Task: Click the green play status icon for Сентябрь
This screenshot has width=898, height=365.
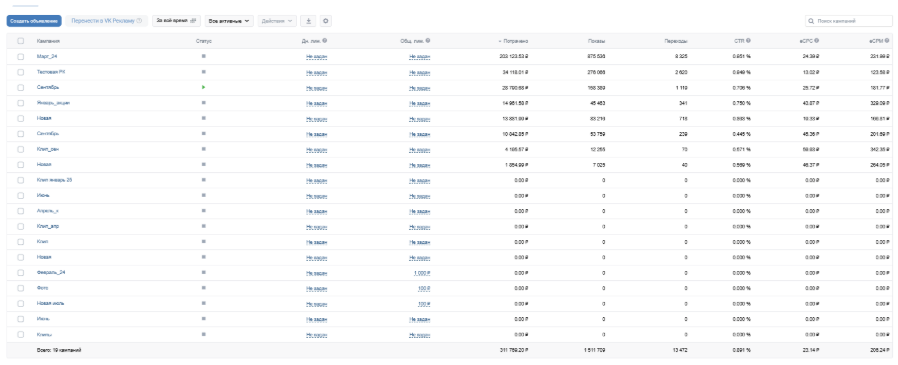Action: pos(204,87)
